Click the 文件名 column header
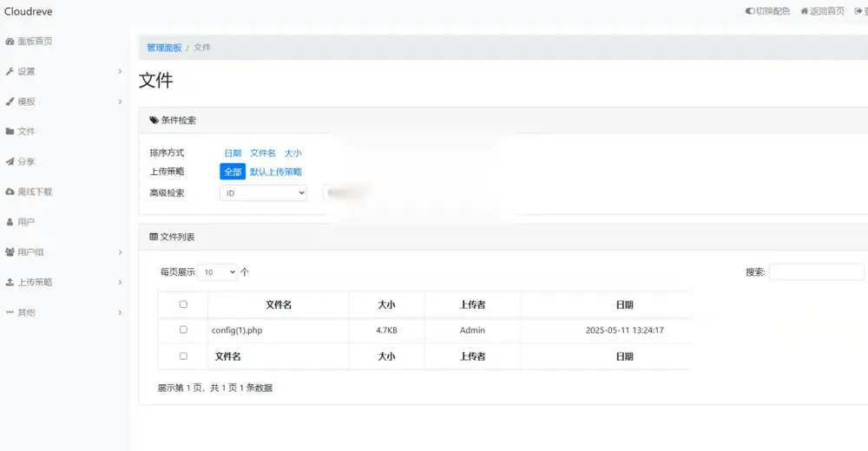868x451 pixels. click(x=279, y=304)
